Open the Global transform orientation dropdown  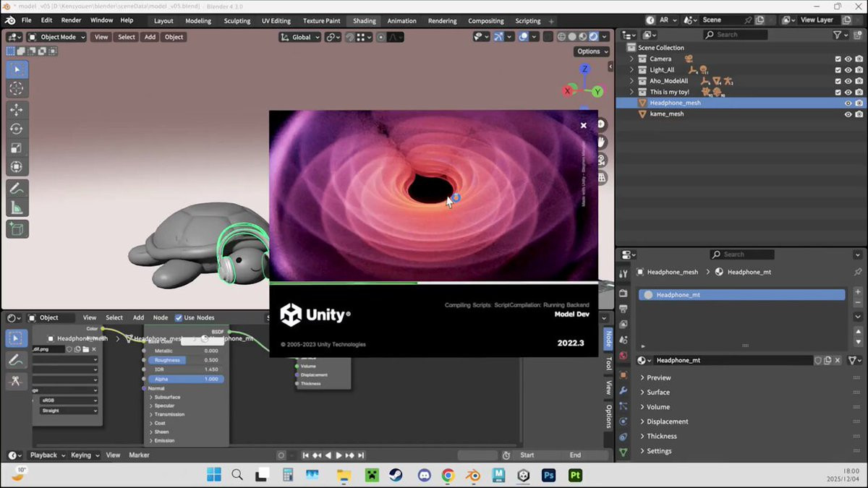[x=300, y=37]
